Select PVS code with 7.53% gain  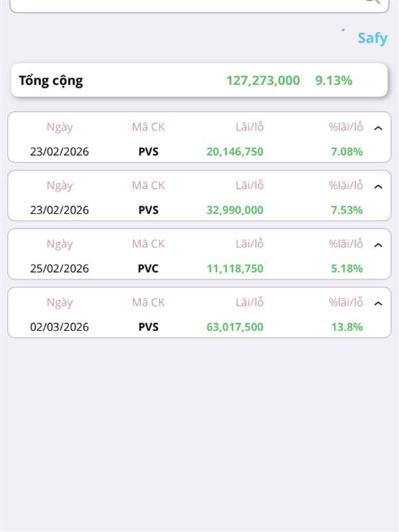pyautogui.click(x=148, y=210)
